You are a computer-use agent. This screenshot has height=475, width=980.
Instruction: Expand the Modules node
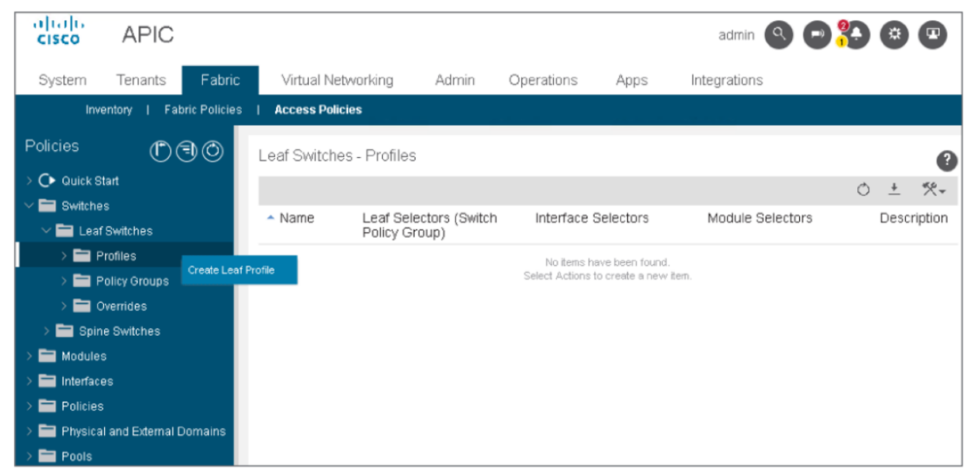(x=29, y=356)
